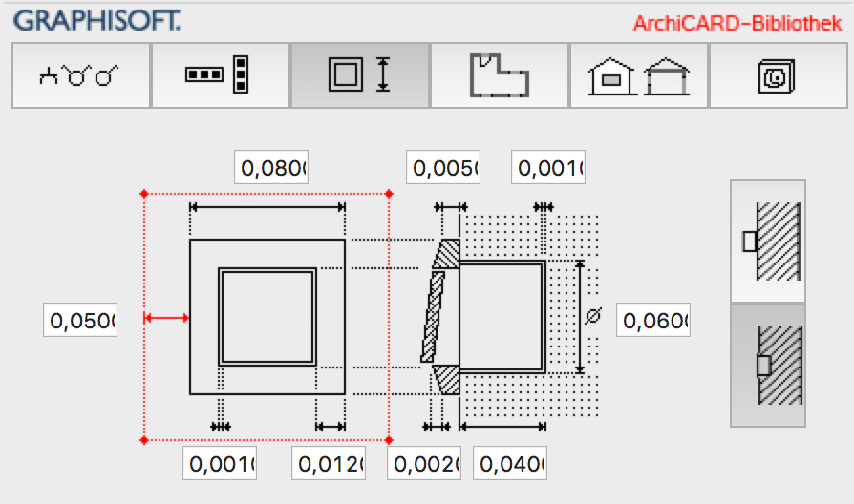854x504 pixels.
Task: Edit the 0,050 horizontal offset field
Action: click(x=80, y=320)
